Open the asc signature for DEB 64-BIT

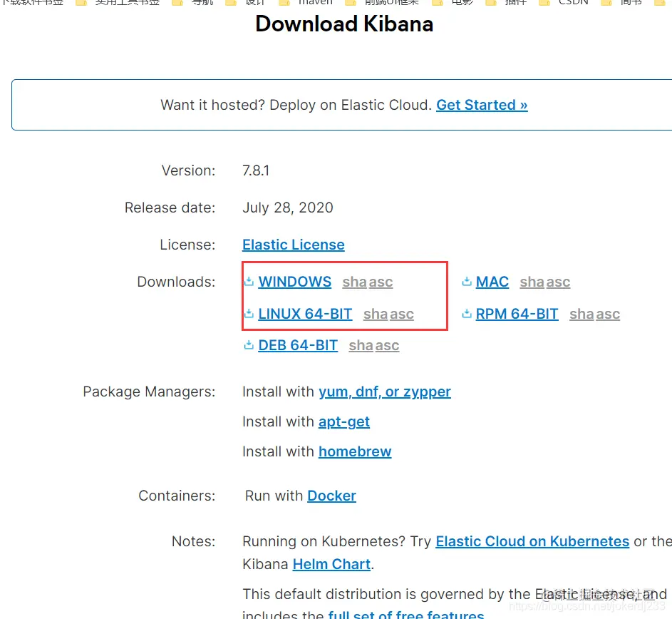pos(388,345)
